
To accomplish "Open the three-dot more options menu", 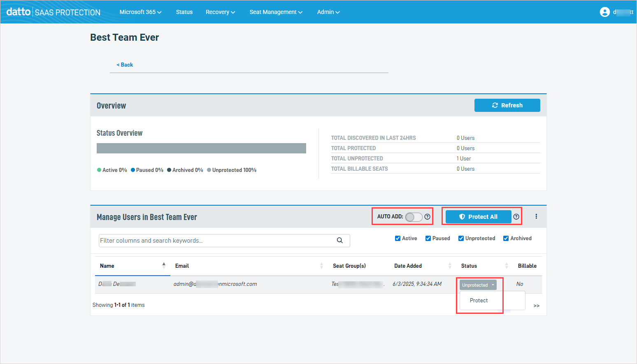I will click(x=536, y=216).
